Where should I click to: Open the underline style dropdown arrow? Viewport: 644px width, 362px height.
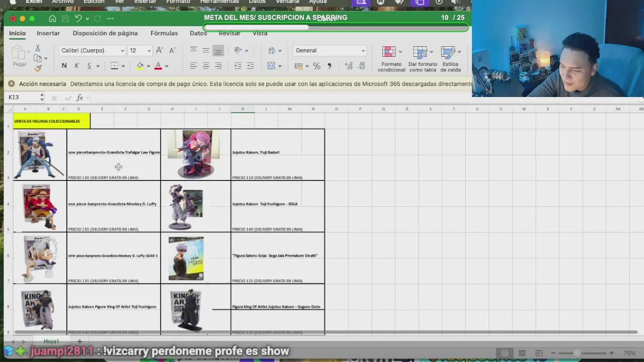[x=98, y=66]
